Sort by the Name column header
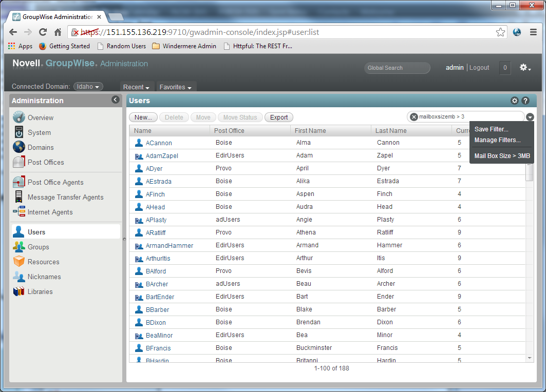 pyautogui.click(x=169, y=131)
